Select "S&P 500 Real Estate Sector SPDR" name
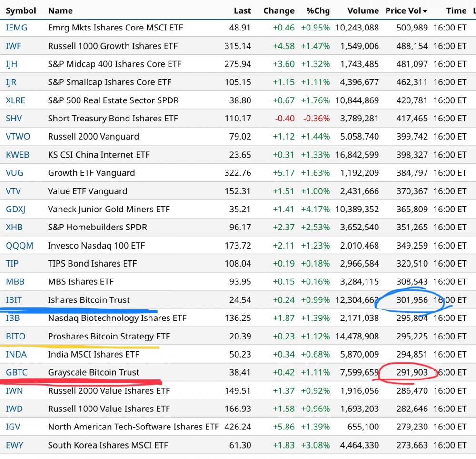Viewport: 476px width, 459px height. click(113, 100)
